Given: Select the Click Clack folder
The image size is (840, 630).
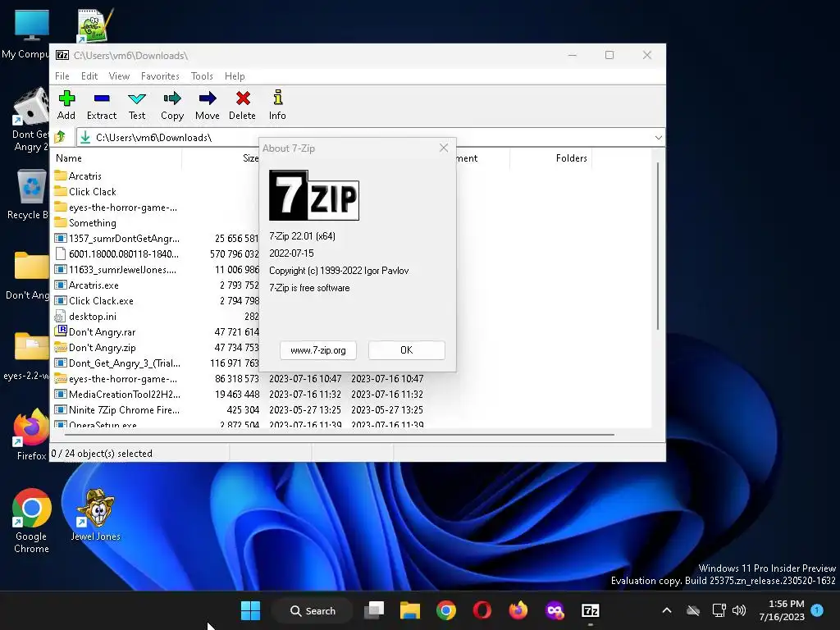Looking at the screenshot, I should pyautogui.click(x=92, y=191).
